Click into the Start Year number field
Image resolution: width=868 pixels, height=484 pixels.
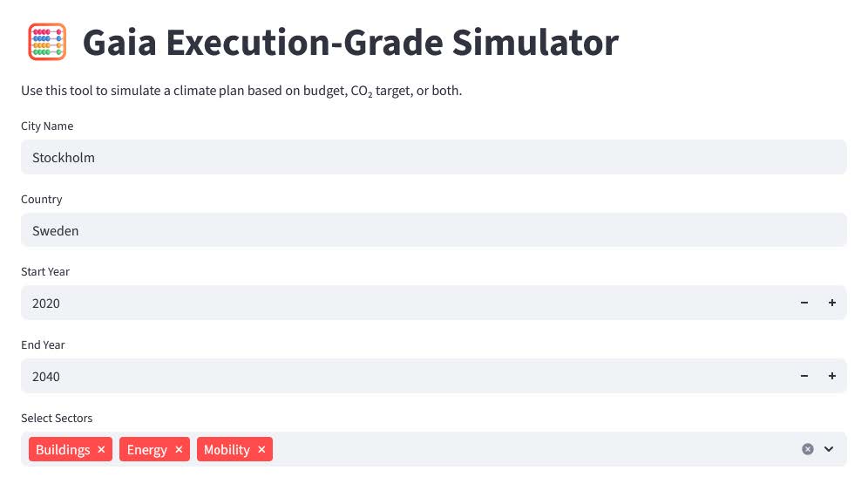pyautogui.click(x=401, y=303)
